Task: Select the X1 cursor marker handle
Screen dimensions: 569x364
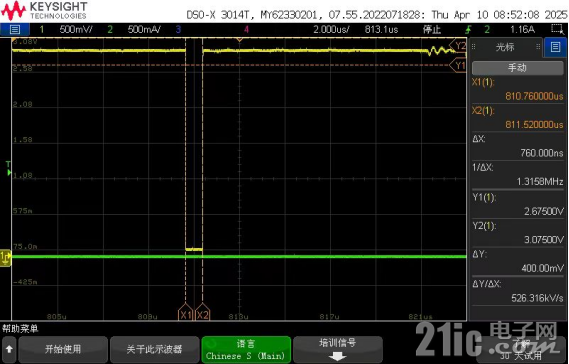Action: point(185,312)
